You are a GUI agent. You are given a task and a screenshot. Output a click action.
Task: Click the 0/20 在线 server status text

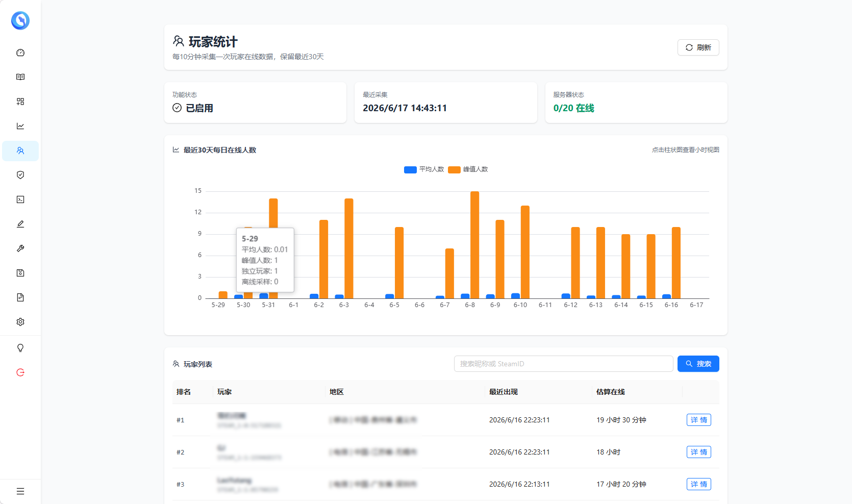pyautogui.click(x=574, y=108)
